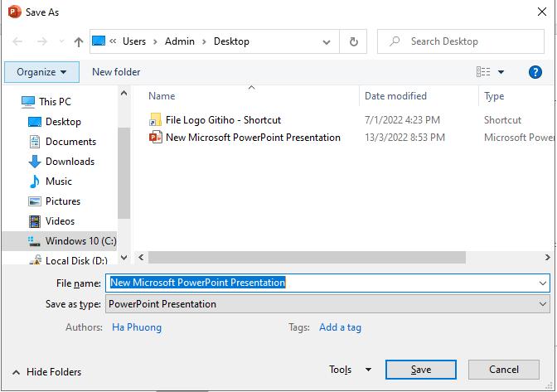Open the view options dropdown arrow
The height and width of the screenshot is (392, 557).
[501, 72]
